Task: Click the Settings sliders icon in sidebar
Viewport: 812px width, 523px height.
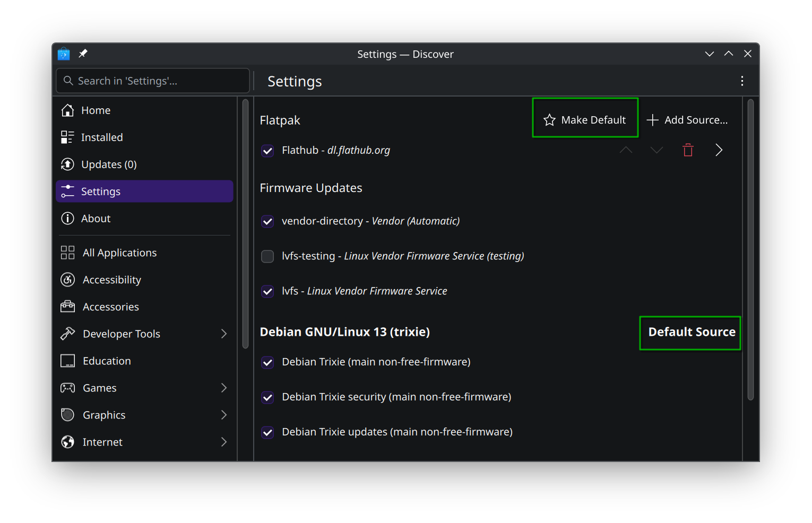Action: coord(67,191)
